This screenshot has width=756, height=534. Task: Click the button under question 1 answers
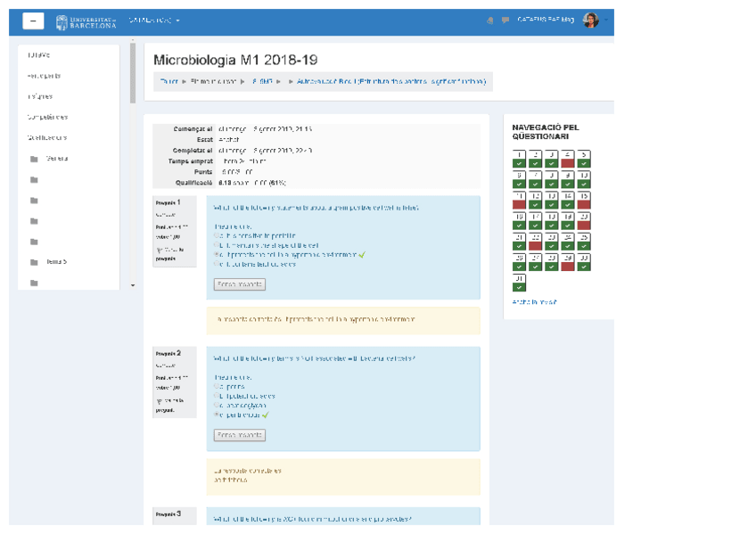coord(239,284)
